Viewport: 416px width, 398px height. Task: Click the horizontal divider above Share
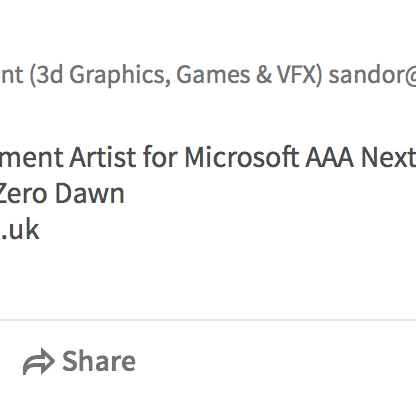pos(208,320)
